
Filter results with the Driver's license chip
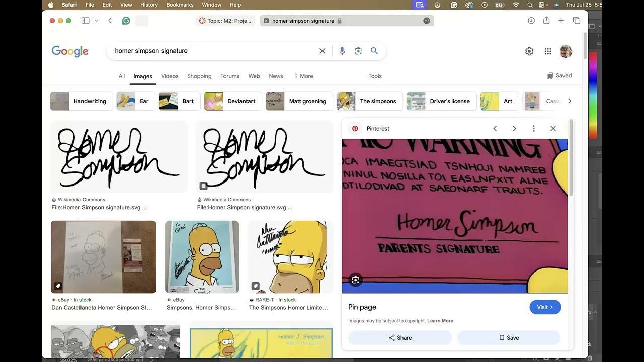[441, 101]
